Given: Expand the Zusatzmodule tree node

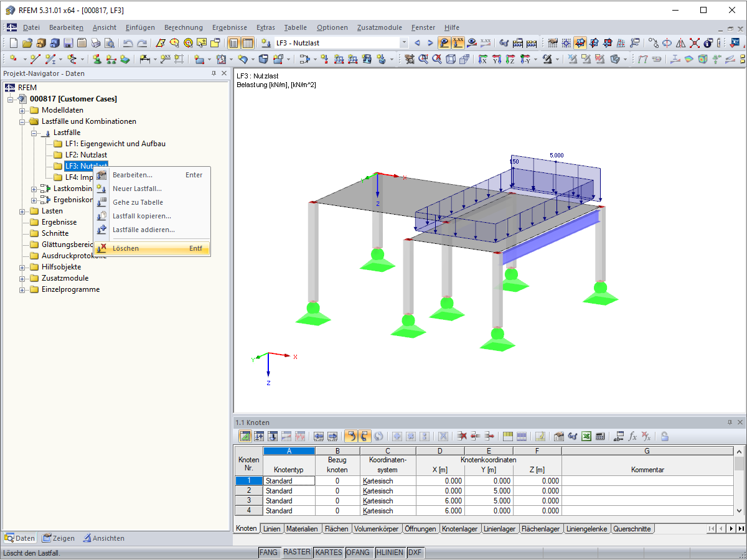Looking at the screenshot, I should (23, 278).
